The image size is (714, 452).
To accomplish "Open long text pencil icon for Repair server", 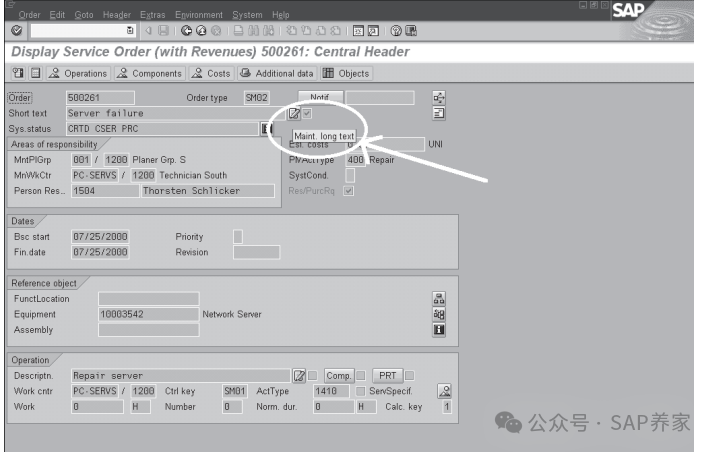I will coord(299,376).
